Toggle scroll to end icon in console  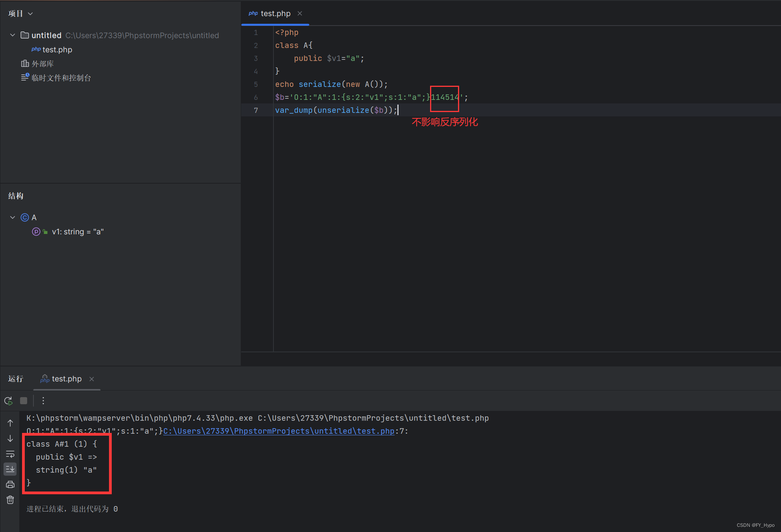tap(10, 469)
